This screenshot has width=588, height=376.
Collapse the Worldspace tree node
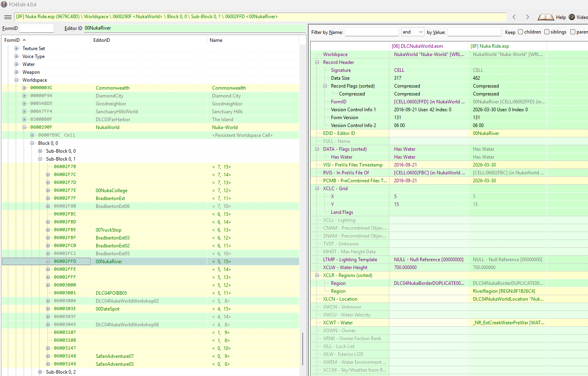click(17, 80)
